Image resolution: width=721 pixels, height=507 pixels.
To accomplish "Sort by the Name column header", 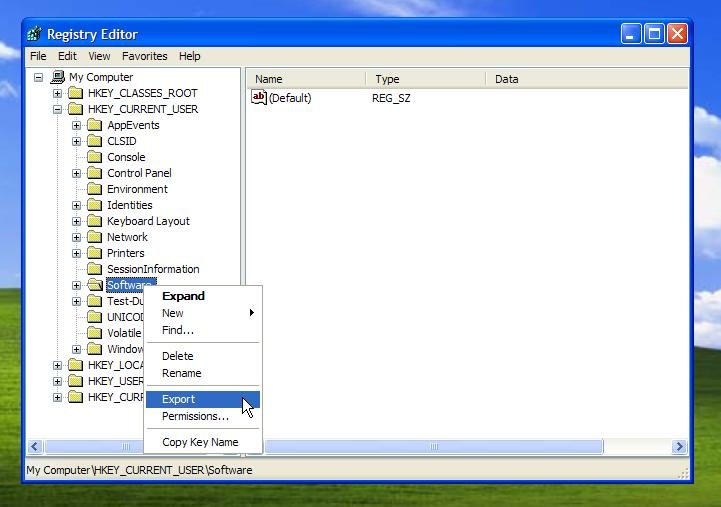I will point(306,79).
